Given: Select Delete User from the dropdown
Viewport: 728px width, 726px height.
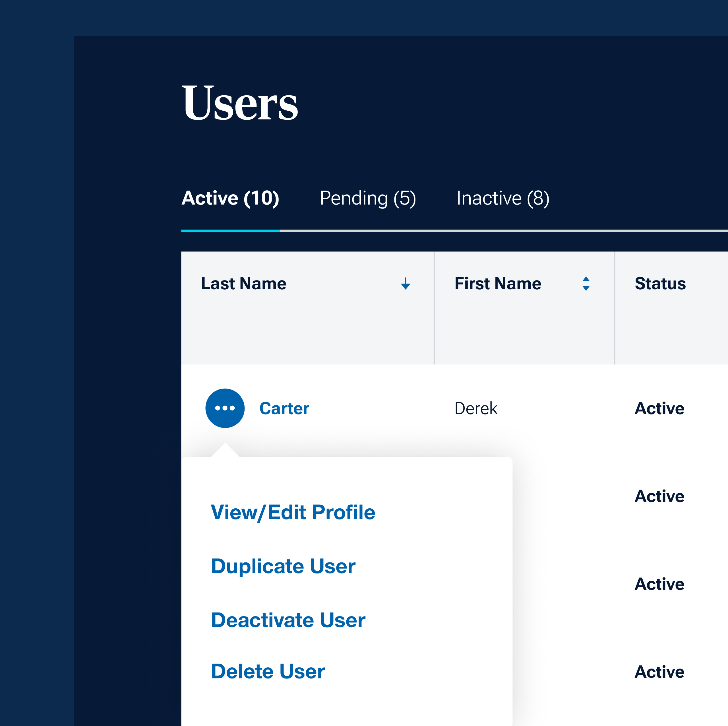Looking at the screenshot, I should [x=268, y=671].
